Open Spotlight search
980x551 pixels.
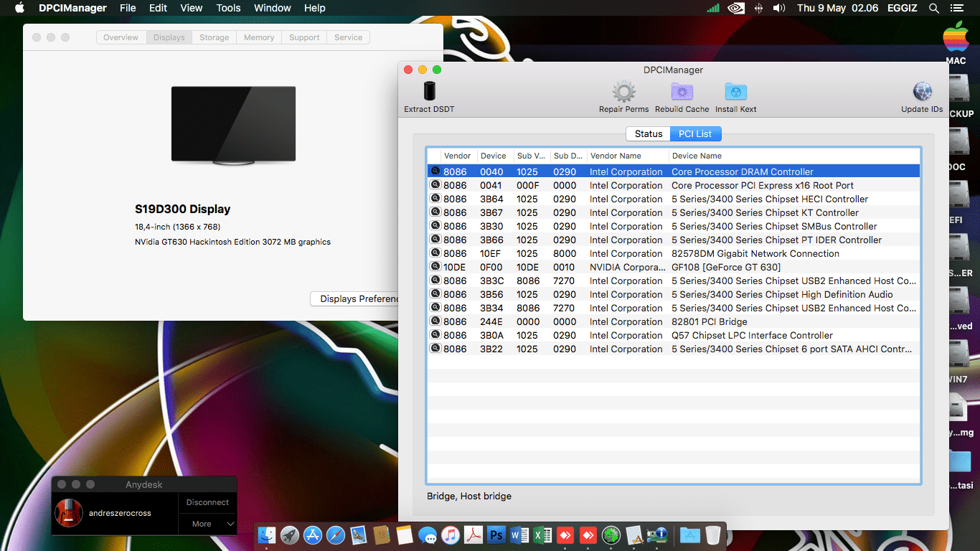[x=933, y=8]
